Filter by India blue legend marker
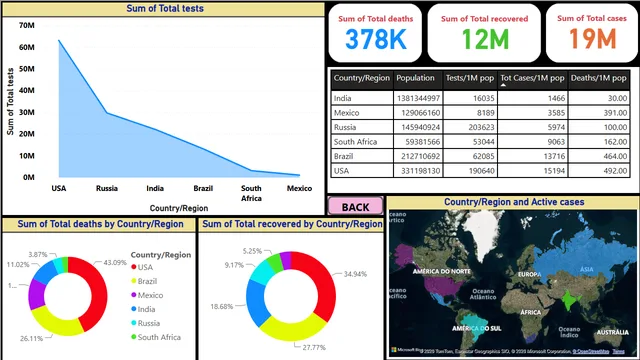The width and height of the screenshot is (640, 360). click(133, 309)
